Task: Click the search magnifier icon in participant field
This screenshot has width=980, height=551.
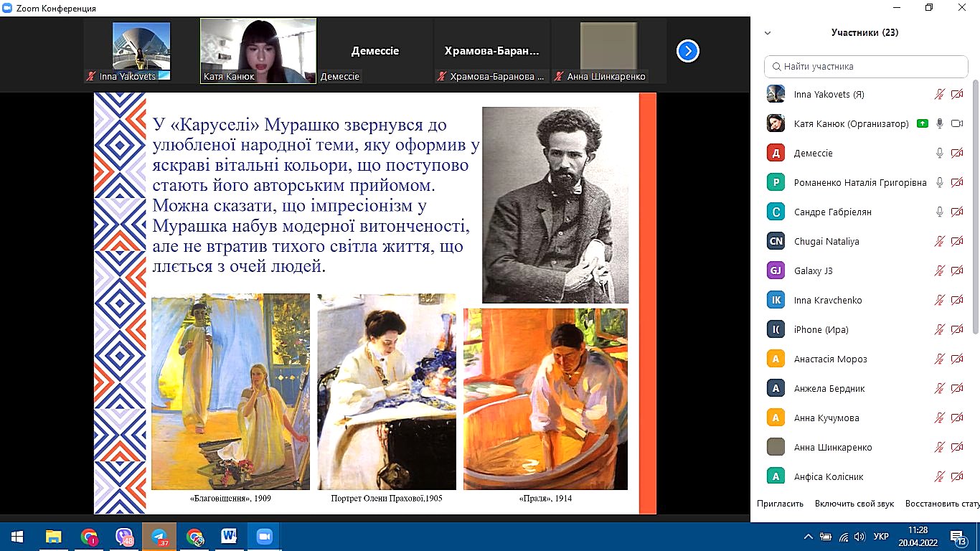Action: (x=776, y=67)
